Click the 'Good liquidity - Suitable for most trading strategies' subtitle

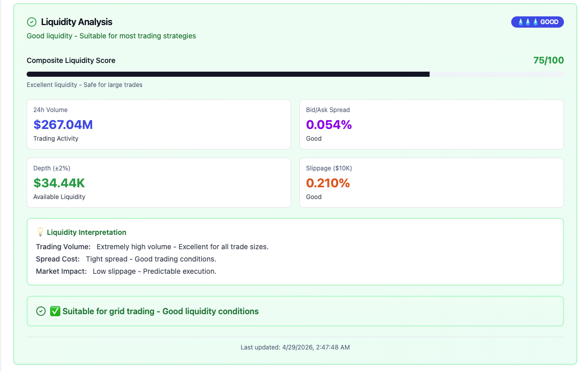point(111,36)
